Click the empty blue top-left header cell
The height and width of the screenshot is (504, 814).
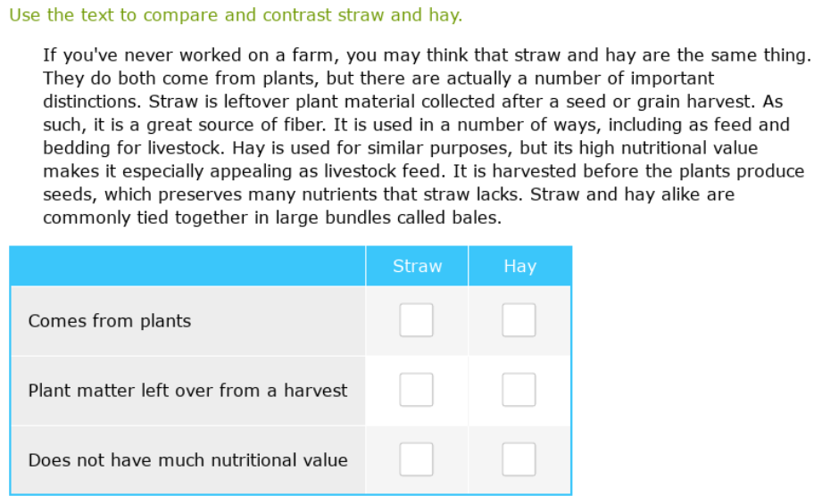click(x=187, y=266)
